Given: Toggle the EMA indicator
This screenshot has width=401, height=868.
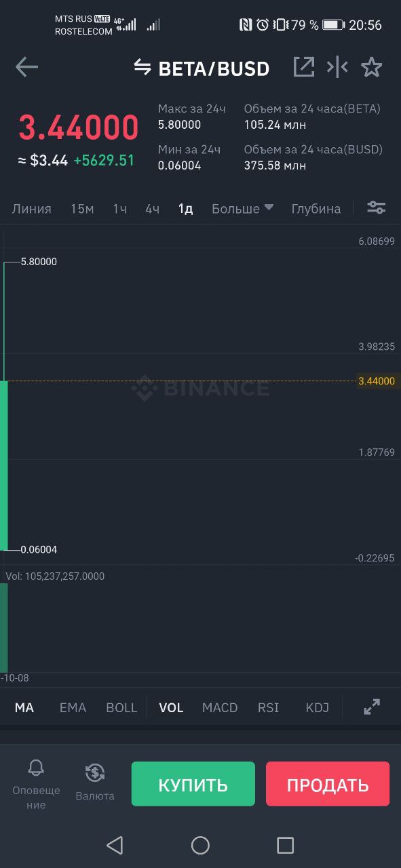Looking at the screenshot, I should (73, 707).
